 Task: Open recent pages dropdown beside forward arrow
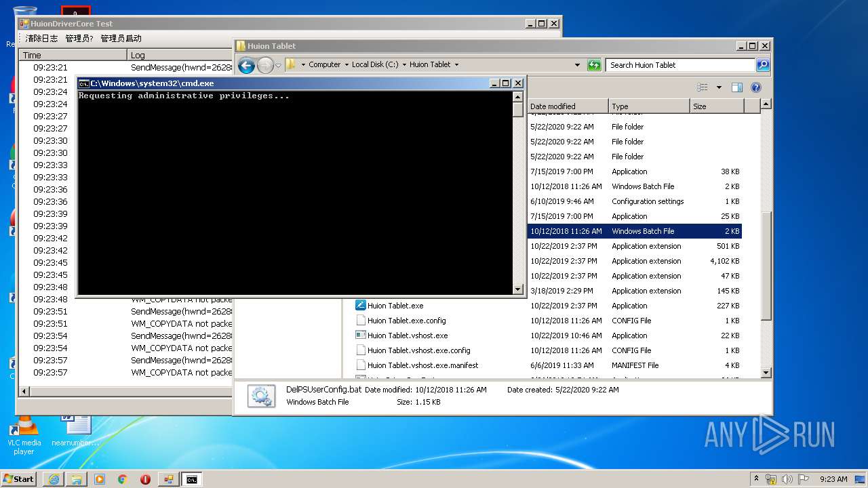click(x=278, y=65)
